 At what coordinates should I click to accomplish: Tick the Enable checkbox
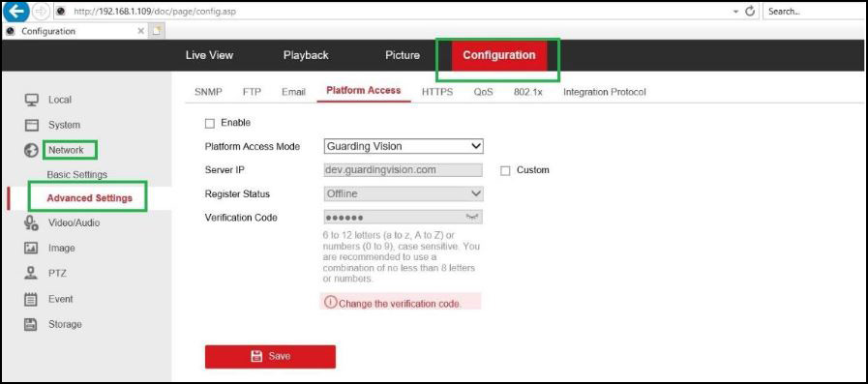tap(210, 123)
